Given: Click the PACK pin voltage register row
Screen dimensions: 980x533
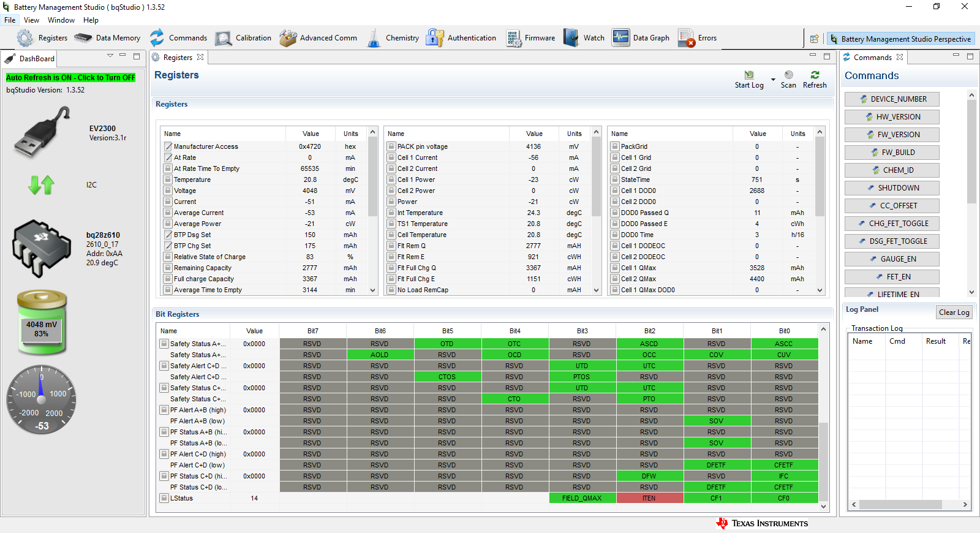Looking at the screenshot, I should (x=488, y=146).
